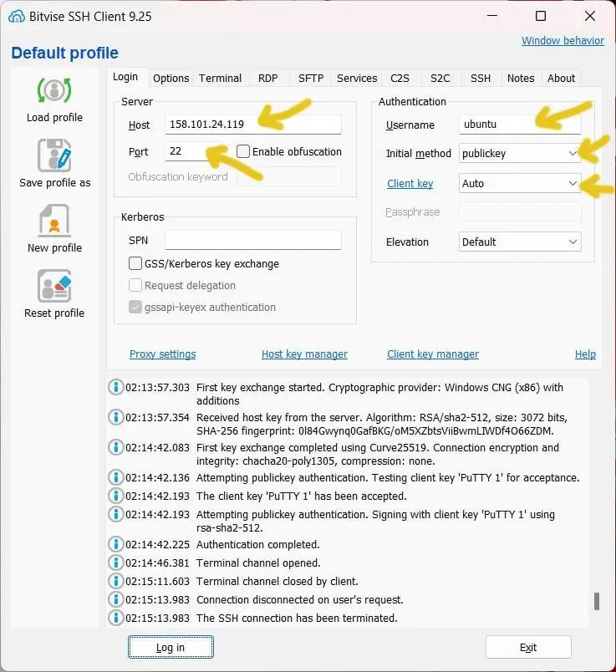Click 'Authentication completed.' log text
616x672 pixels.
click(x=258, y=544)
